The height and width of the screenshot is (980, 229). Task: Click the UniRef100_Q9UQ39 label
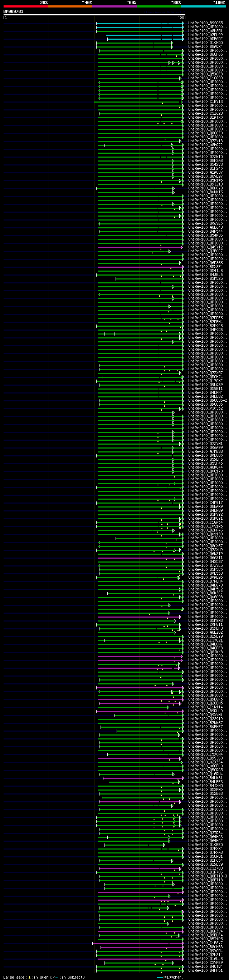pos(205,385)
